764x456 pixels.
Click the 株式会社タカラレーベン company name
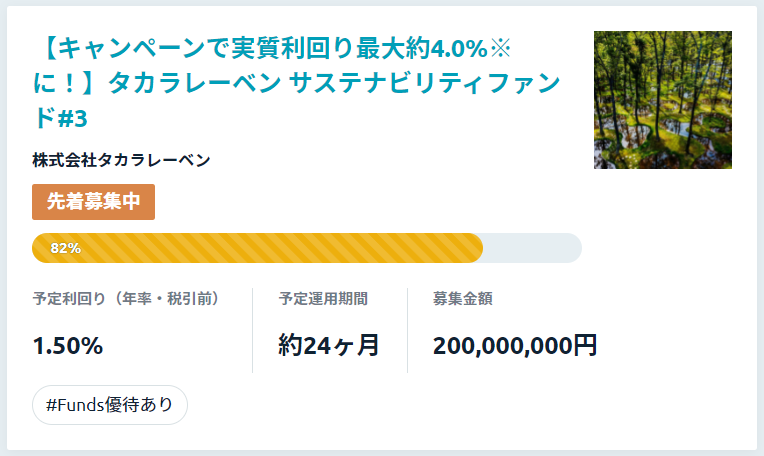(121, 160)
